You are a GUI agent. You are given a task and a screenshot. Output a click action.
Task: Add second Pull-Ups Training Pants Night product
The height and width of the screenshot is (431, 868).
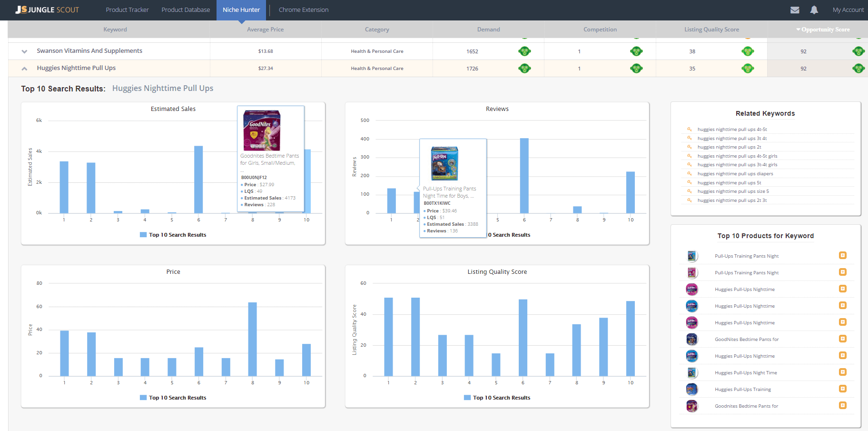(x=842, y=272)
